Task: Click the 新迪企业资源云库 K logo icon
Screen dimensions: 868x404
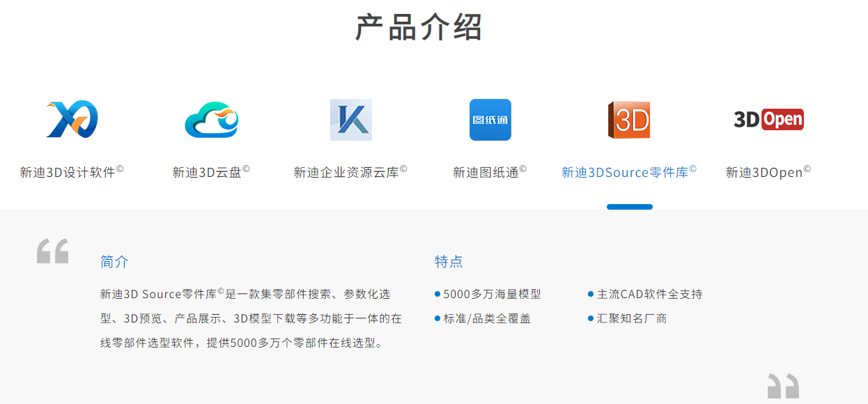Action: coord(350,120)
